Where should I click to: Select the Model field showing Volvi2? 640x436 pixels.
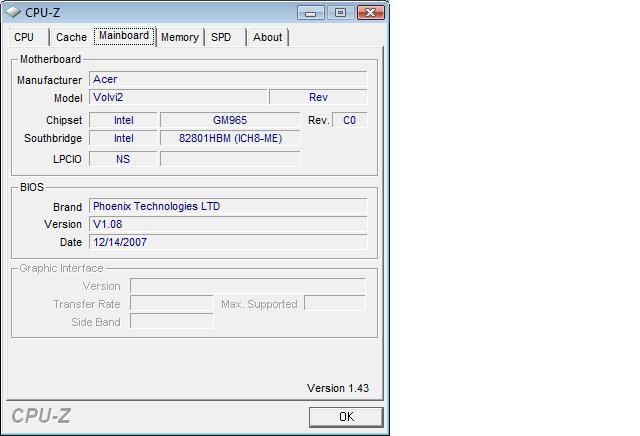[178, 97]
